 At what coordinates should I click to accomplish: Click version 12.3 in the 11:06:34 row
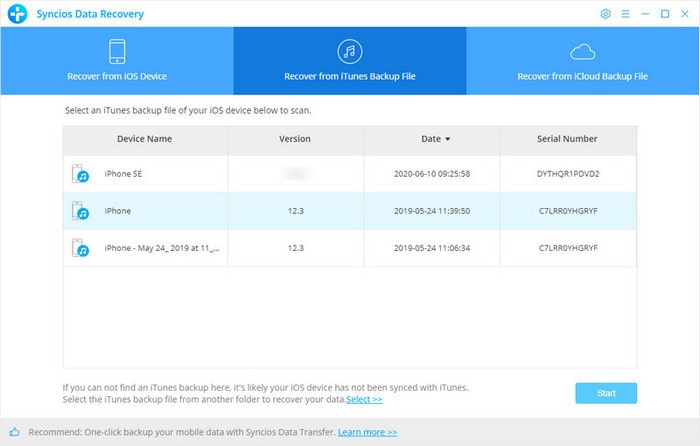(296, 248)
